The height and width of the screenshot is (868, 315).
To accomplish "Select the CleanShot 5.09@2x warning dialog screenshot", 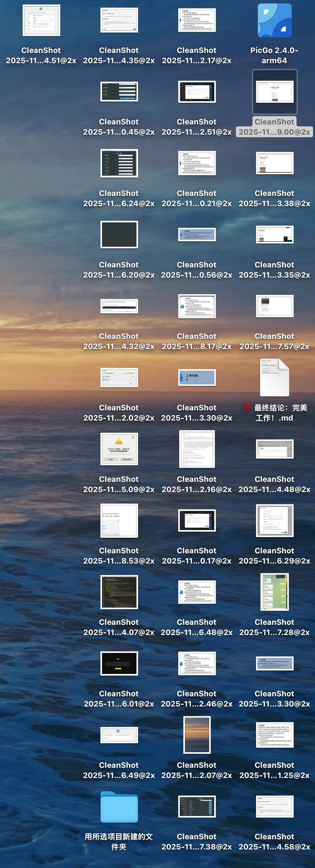I will tap(119, 449).
